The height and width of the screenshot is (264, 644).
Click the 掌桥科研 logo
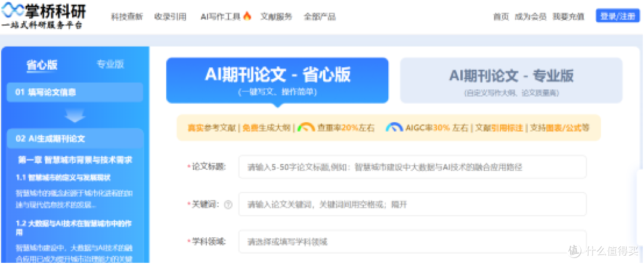pos(44,15)
